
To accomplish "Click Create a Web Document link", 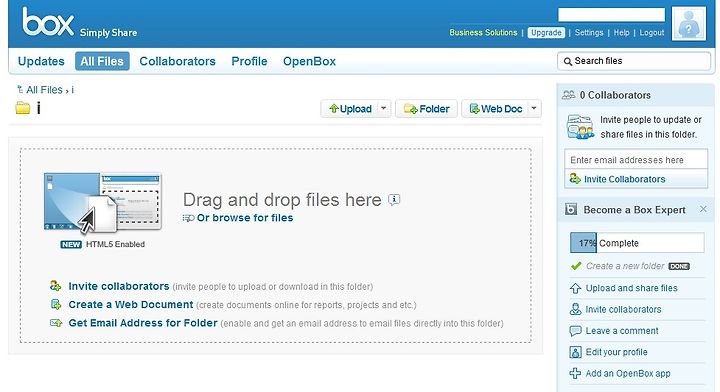I will point(130,304).
